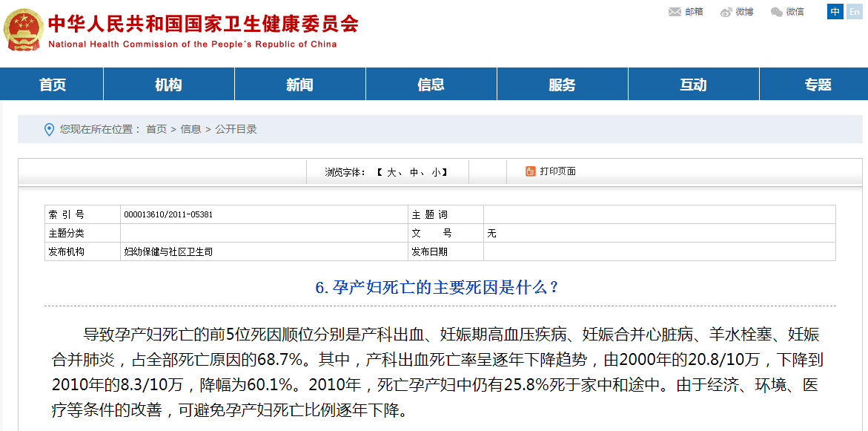Open the 机构 navigation menu
Screen dimensions: 868x431
point(168,85)
